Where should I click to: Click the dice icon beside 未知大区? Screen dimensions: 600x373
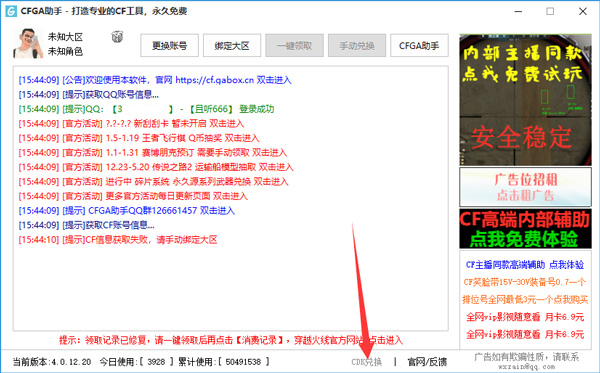[117, 37]
